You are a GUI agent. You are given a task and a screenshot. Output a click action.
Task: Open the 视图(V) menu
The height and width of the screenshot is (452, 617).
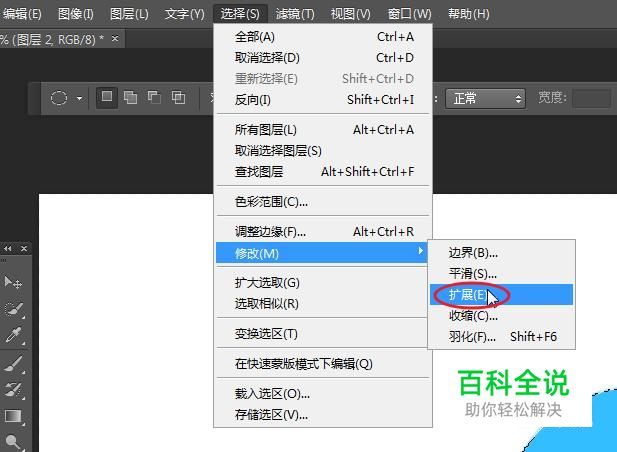351,14
